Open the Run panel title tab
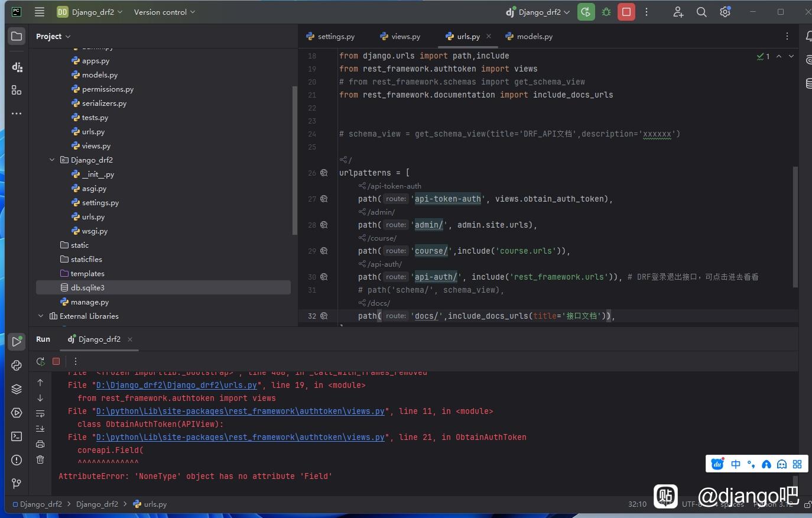Image resolution: width=812 pixels, height=518 pixels. [x=43, y=339]
